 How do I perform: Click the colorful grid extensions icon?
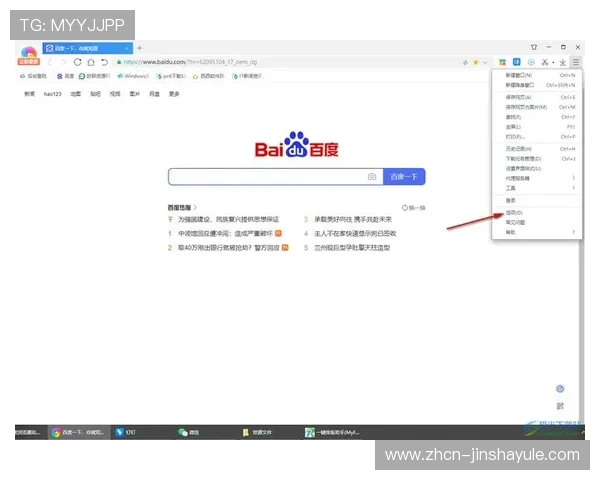point(502,62)
